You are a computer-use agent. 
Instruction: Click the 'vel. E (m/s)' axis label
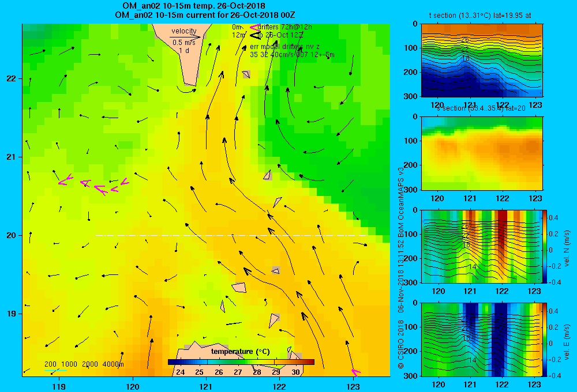567,342
